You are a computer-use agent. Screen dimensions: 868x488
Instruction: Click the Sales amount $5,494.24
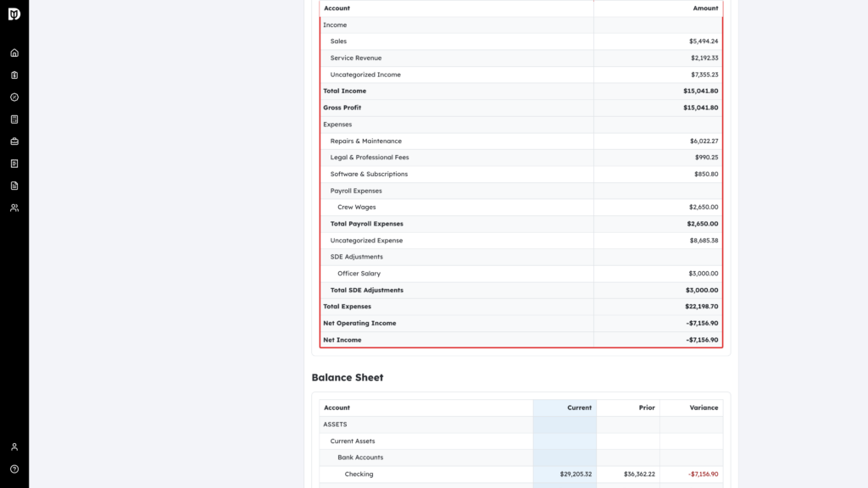point(703,42)
